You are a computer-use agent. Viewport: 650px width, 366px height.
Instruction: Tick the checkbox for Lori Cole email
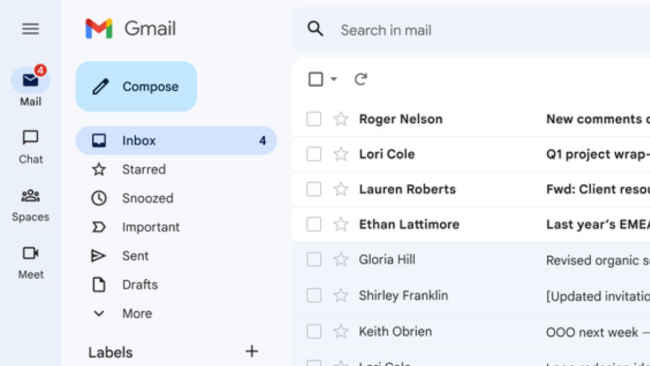(x=314, y=154)
